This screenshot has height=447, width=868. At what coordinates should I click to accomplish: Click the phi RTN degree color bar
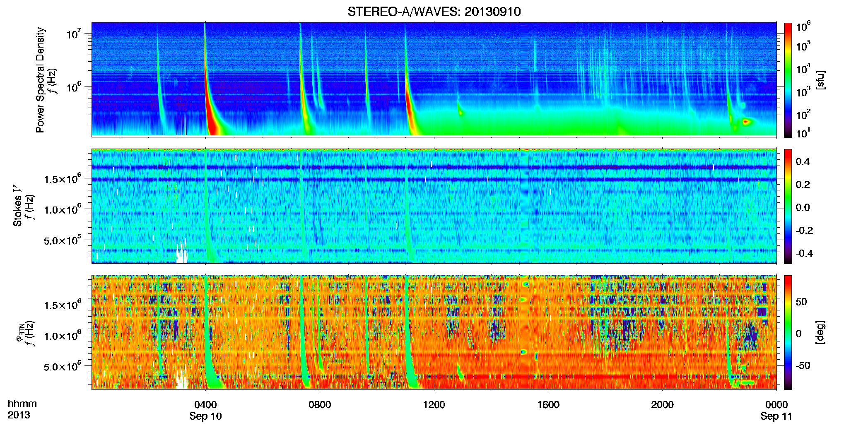click(x=788, y=332)
